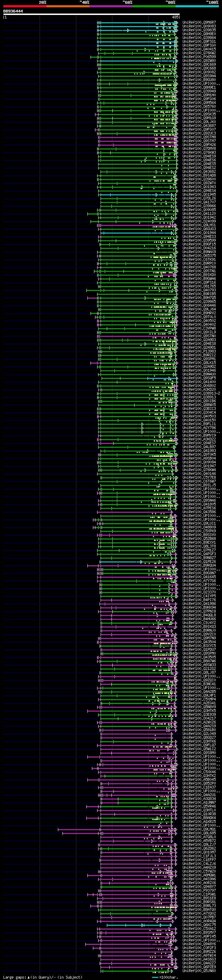Click the orange ~40% identity legend bar
The image size is (222, 980).
pos(68,6)
